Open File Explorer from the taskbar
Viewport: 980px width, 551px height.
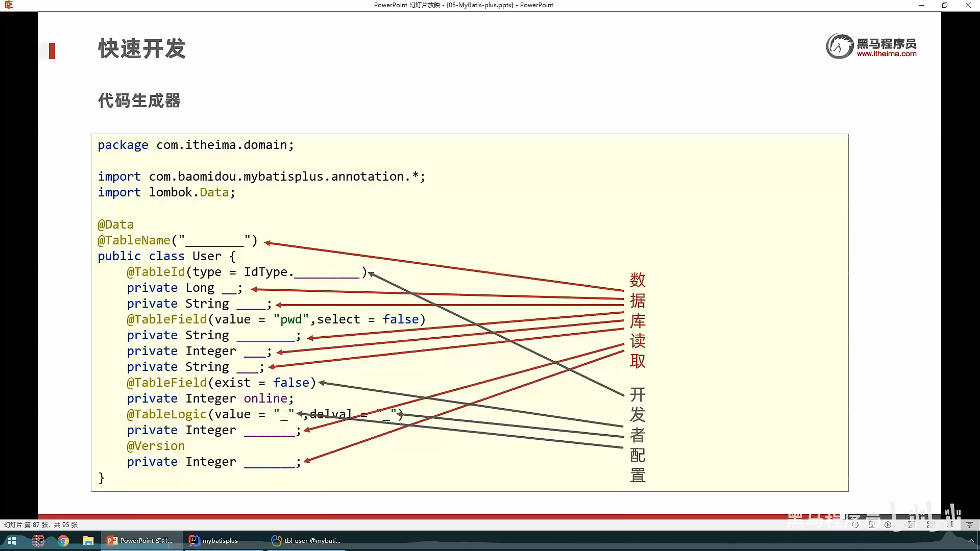pyautogui.click(x=88, y=541)
